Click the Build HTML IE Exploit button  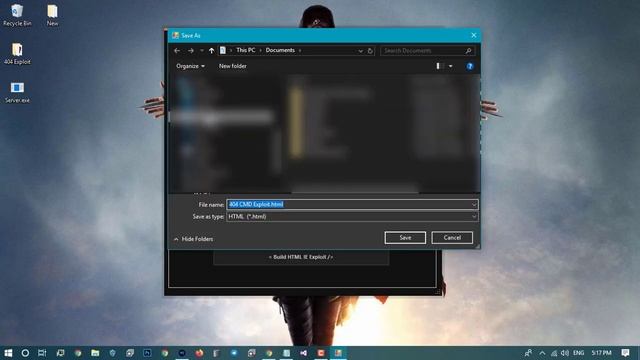click(301, 257)
